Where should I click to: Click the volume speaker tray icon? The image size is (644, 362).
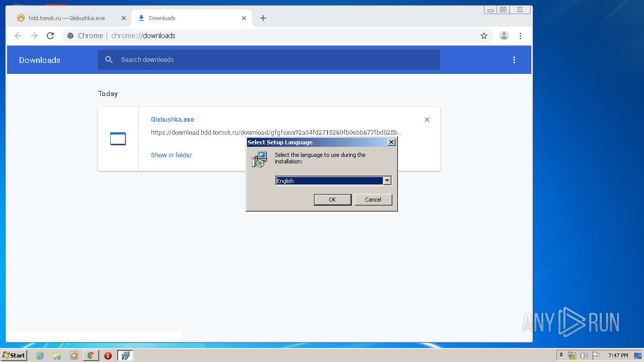click(x=584, y=355)
